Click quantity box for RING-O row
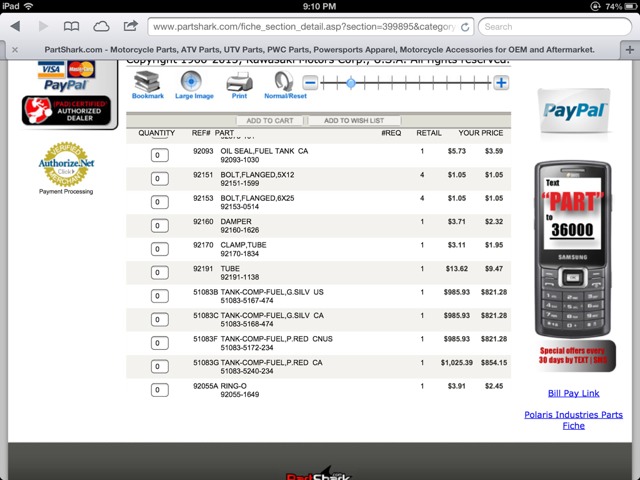This screenshot has height=480, width=640. [160, 390]
